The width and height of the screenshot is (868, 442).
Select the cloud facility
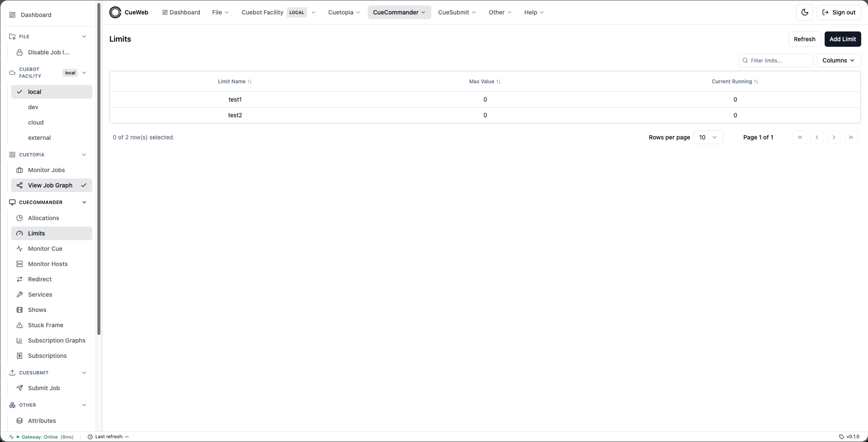click(x=51, y=122)
